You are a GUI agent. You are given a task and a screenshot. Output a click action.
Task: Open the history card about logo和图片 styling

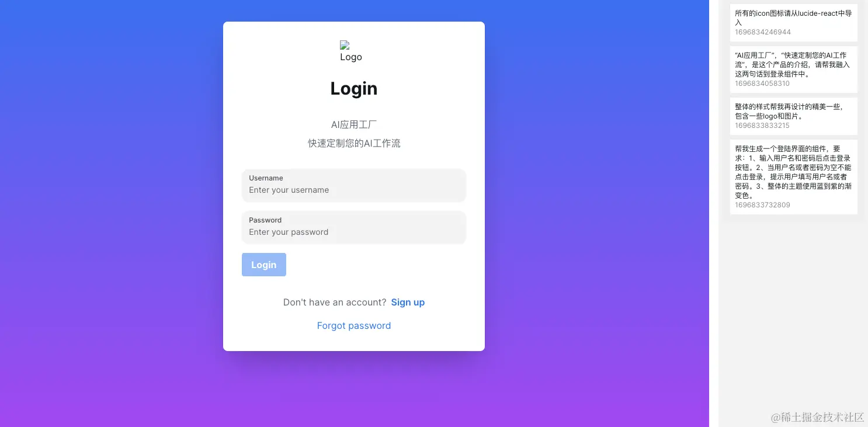(x=794, y=116)
